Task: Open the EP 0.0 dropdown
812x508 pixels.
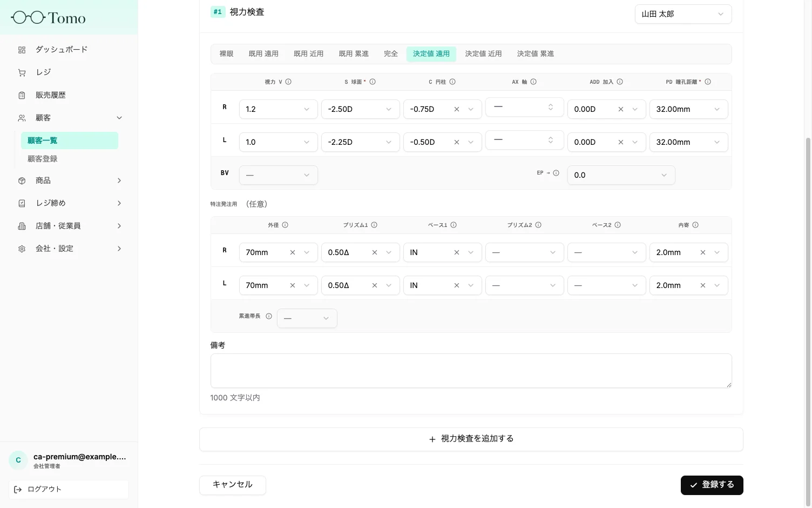Action: pyautogui.click(x=621, y=175)
